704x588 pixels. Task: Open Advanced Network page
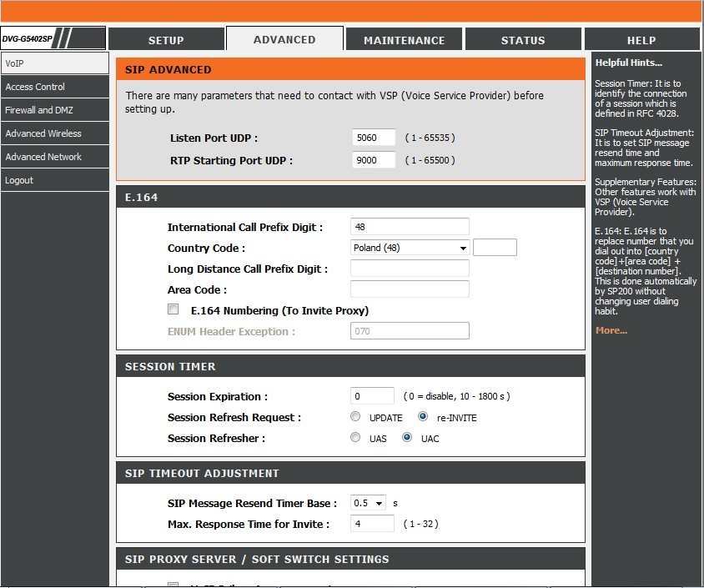point(55,157)
